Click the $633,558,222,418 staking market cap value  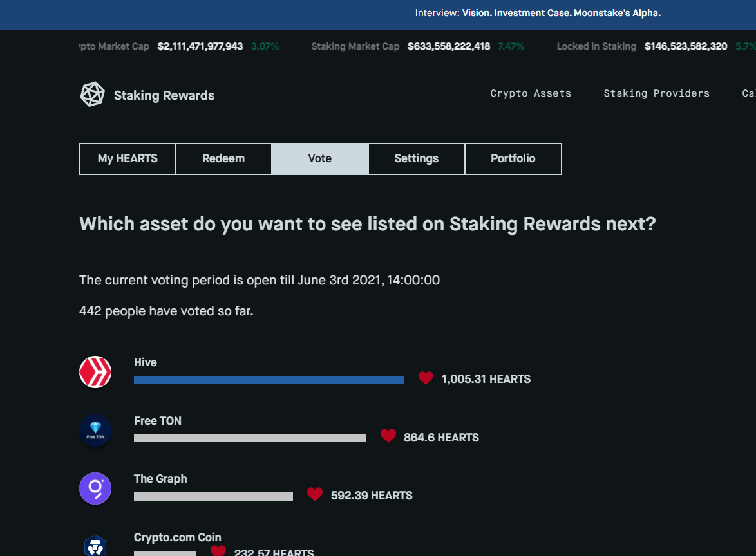point(449,46)
